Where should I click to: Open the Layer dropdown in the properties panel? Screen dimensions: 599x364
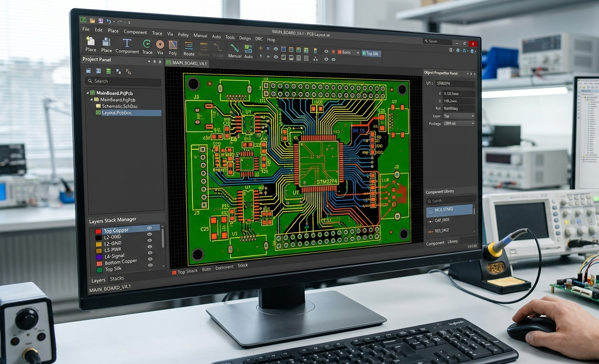(x=459, y=116)
